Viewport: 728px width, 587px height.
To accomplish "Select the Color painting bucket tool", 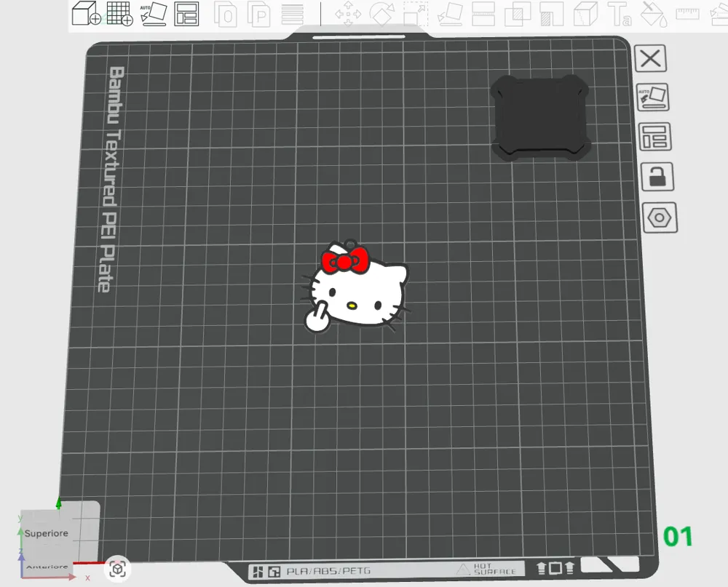I will [x=654, y=14].
